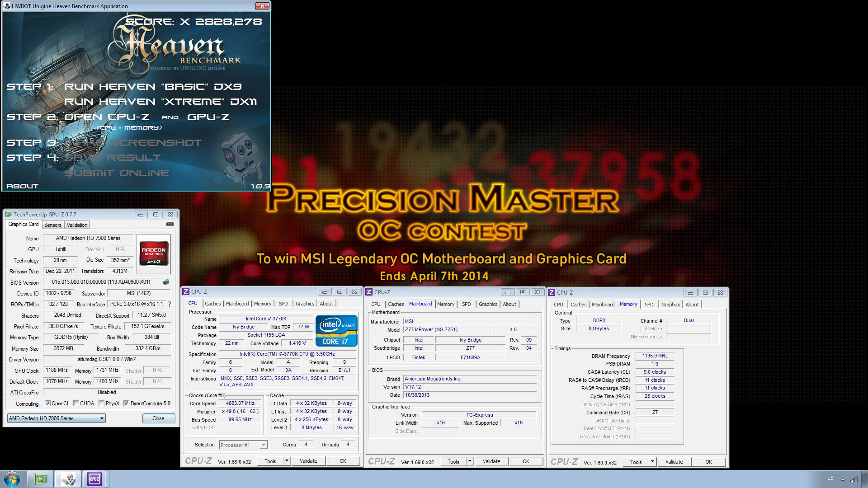
Task: Open Caches tab in first CPU-Z window
Action: (212, 304)
